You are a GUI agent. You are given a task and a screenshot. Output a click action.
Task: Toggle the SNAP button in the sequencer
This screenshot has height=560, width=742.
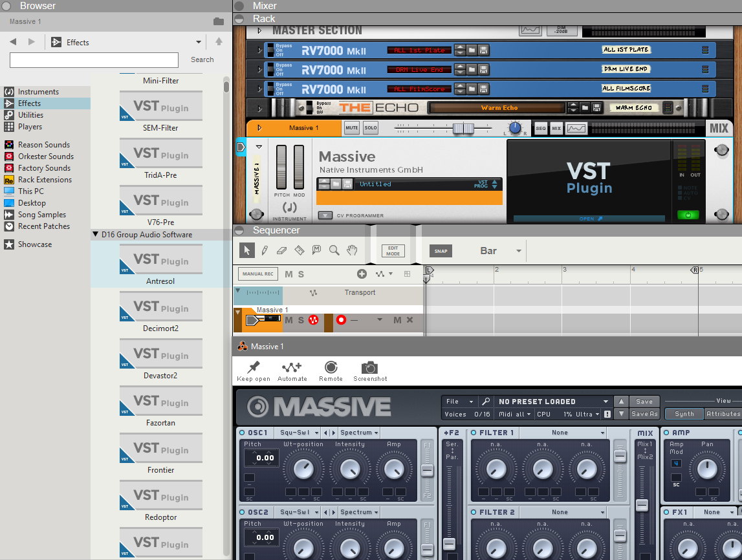pos(441,252)
